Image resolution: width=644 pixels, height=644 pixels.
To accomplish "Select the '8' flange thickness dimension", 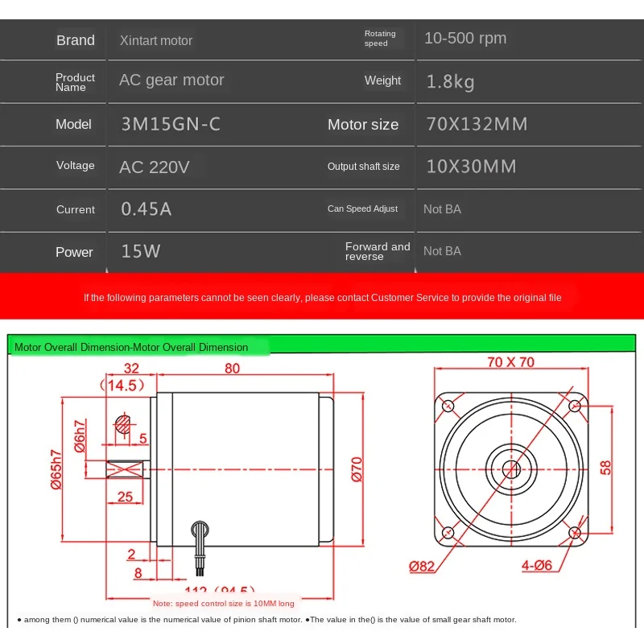I will coord(138,573).
